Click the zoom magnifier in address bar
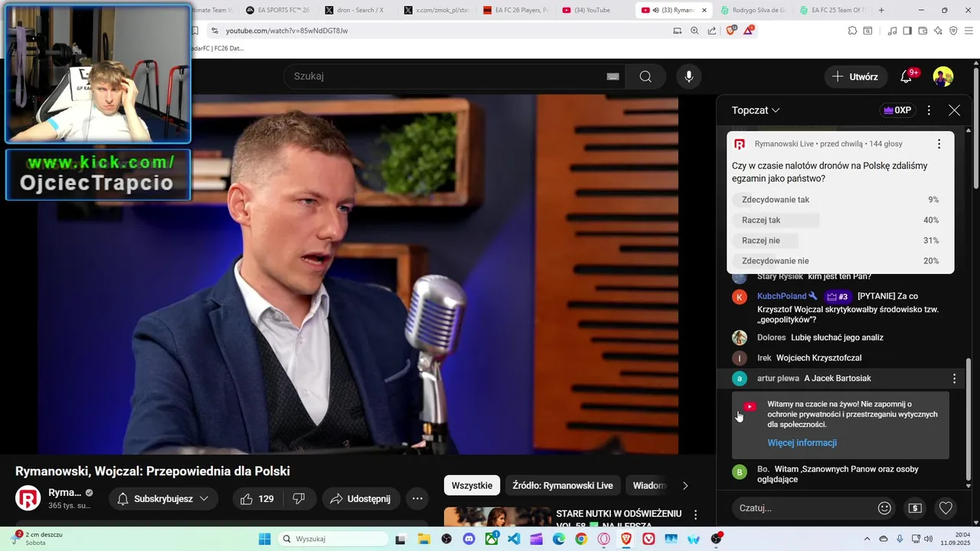 [694, 31]
